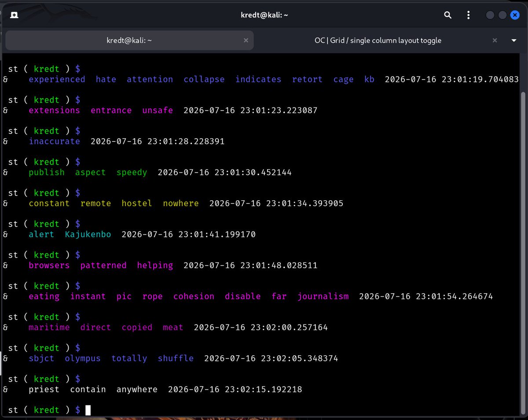Screen dimensions: 528x420
Task: Click the word 'cohesion' in output
Action: coord(194,296)
